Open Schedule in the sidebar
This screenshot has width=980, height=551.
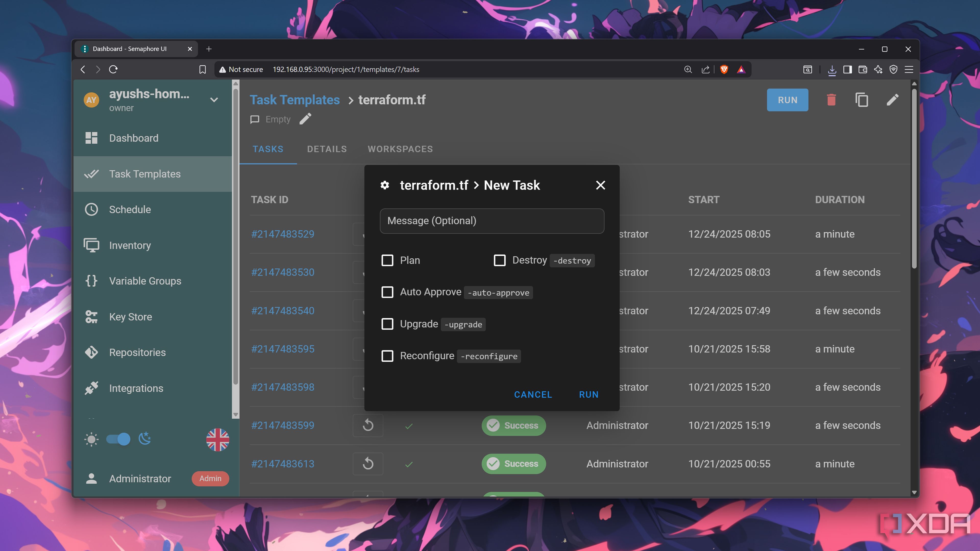click(153, 209)
